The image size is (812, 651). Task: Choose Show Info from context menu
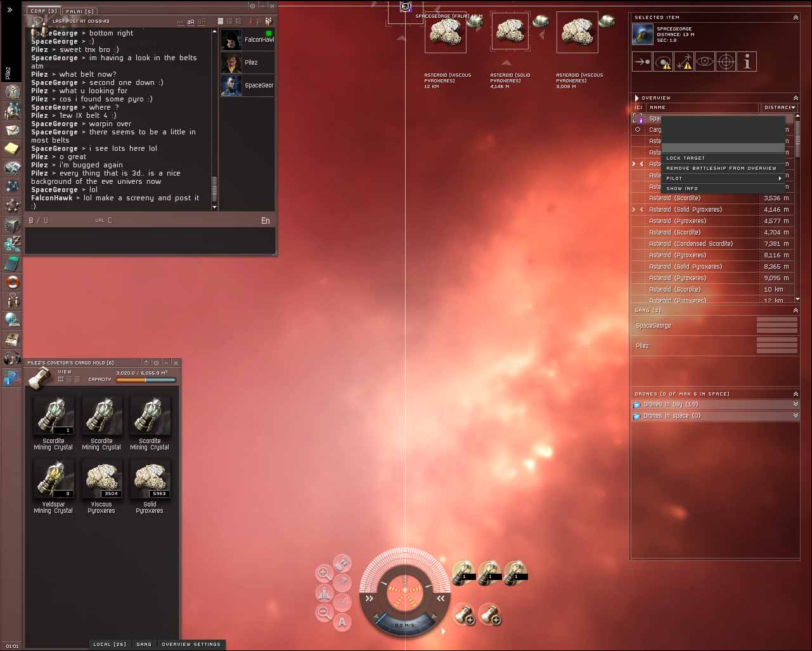pyautogui.click(x=723, y=189)
